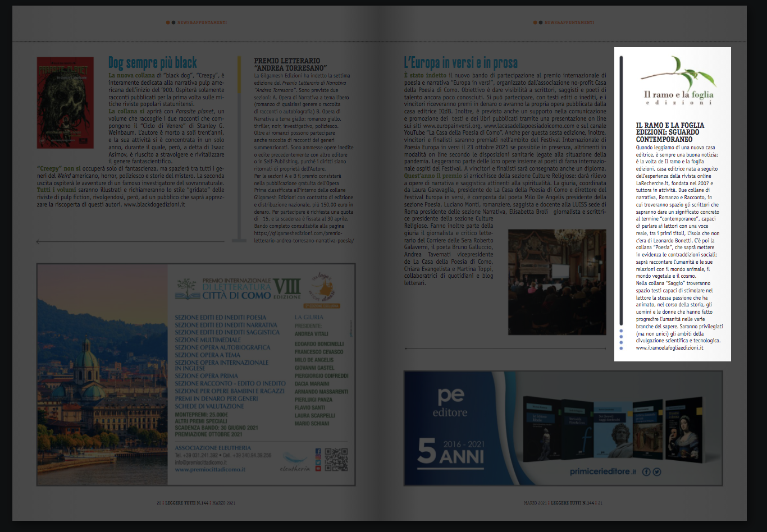Screen dimensions: 767x532
Task: Open the www.ilramoelafogliaedizioni.it link
Action: tap(669, 348)
